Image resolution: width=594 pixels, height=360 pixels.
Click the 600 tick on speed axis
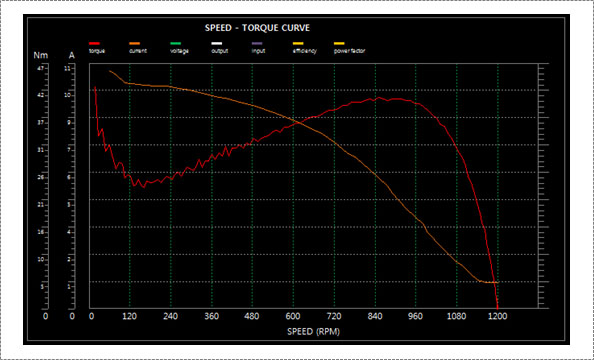point(293,316)
